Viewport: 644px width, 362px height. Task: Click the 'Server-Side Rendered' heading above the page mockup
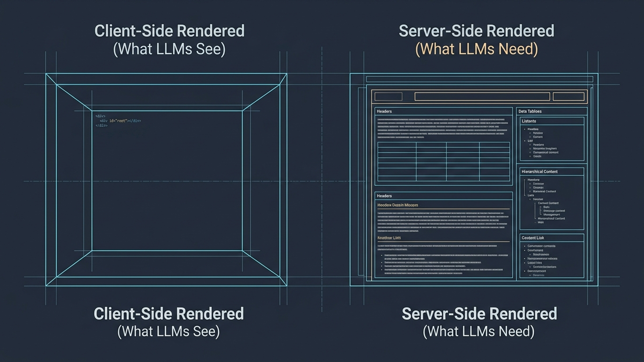coord(477,31)
